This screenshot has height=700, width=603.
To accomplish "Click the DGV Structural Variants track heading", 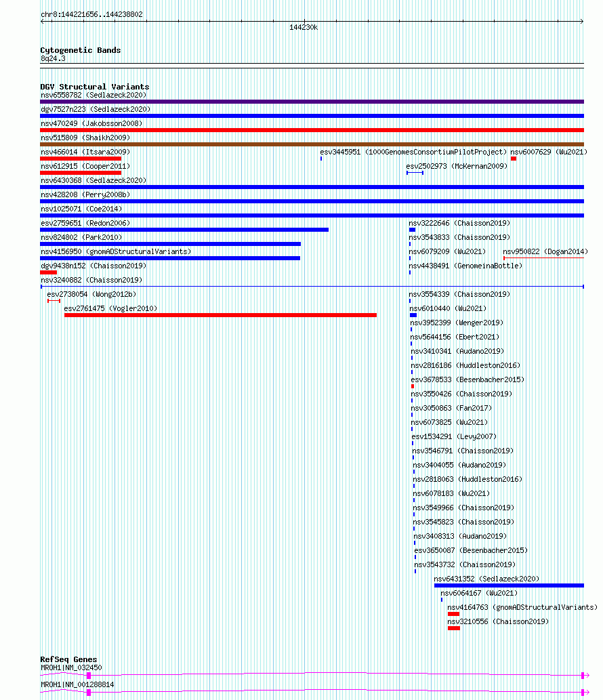I will pyautogui.click(x=95, y=87).
